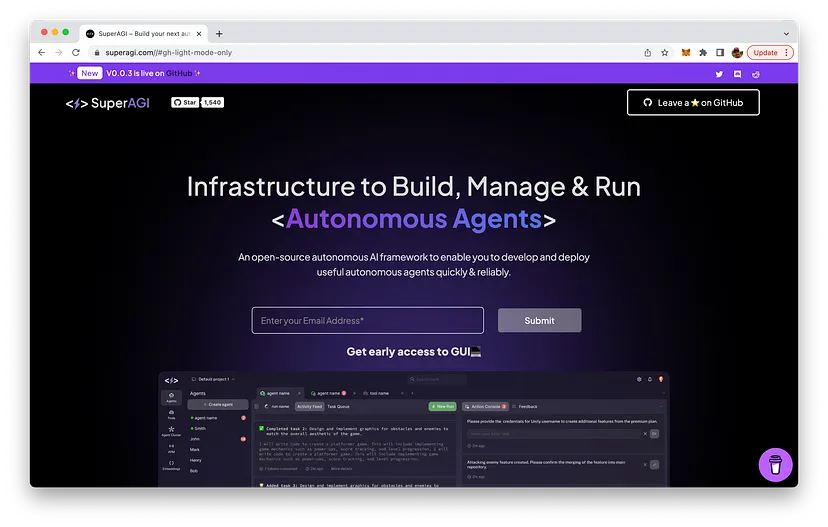Go back using the browser back arrow
Viewport: 828px width, 527px height.
[x=42, y=52]
